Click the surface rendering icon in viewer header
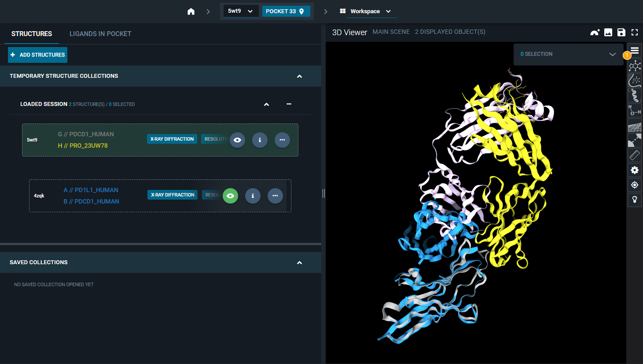The height and width of the screenshot is (364, 643). tap(595, 32)
